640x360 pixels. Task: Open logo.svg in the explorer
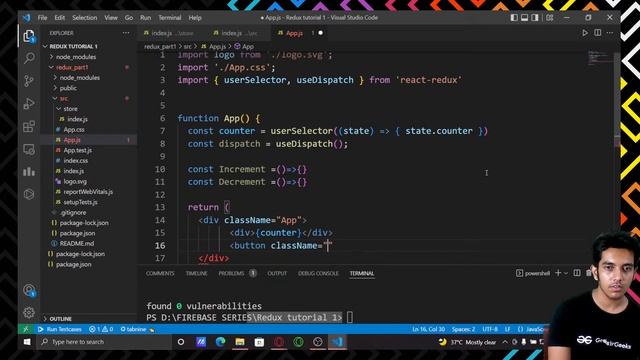[75, 181]
